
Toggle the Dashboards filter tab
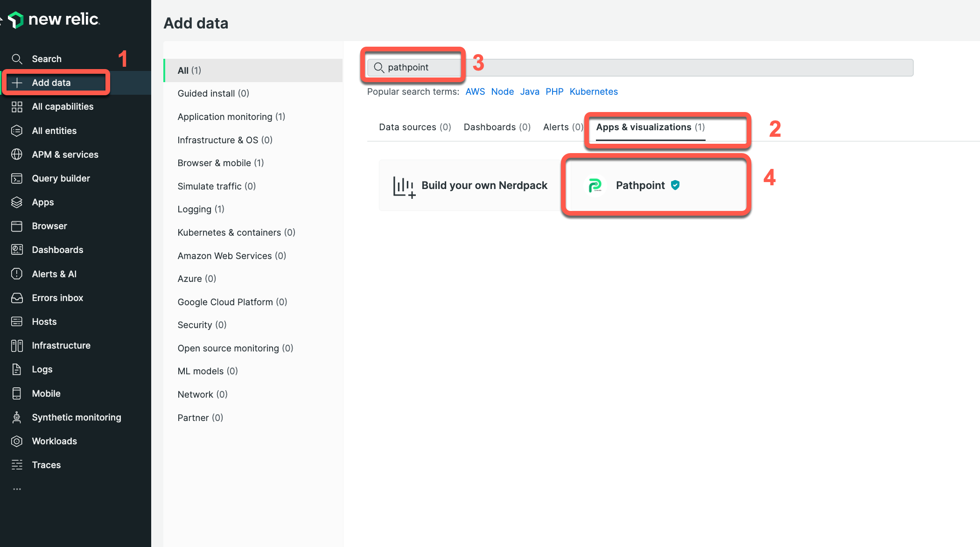tap(497, 126)
